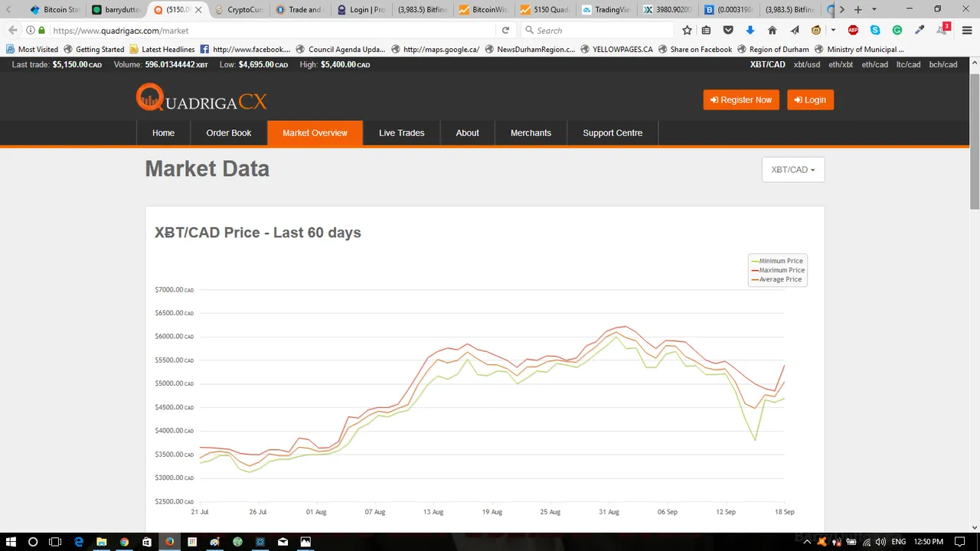The width and height of the screenshot is (980, 551).
Task: Open the Mail app in taskbar
Action: coord(283,542)
